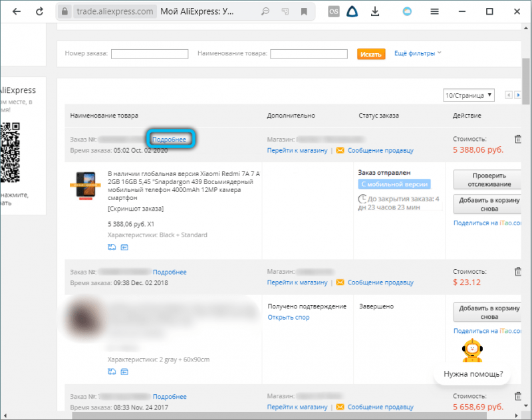Go back with the browser back arrow
Image resolution: width=532 pixels, height=420 pixels.
tap(16, 11)
